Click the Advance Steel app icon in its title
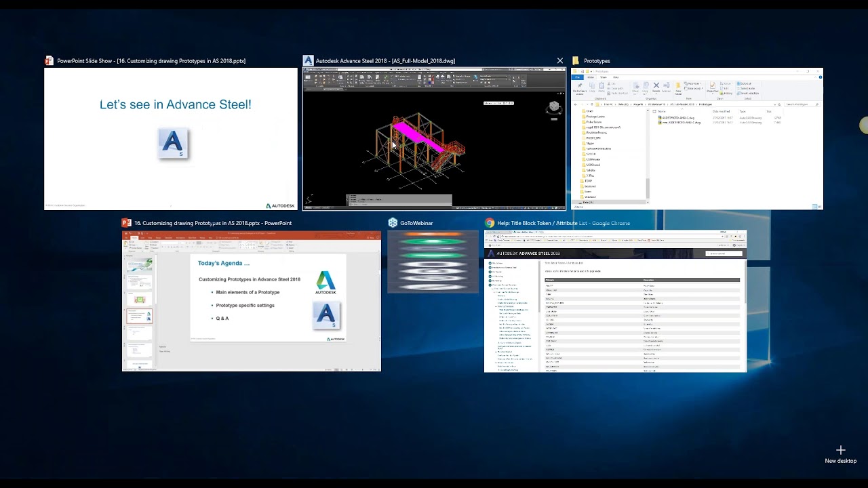Image resolution: width=868 pixels, height=488 pixels. 309,61
